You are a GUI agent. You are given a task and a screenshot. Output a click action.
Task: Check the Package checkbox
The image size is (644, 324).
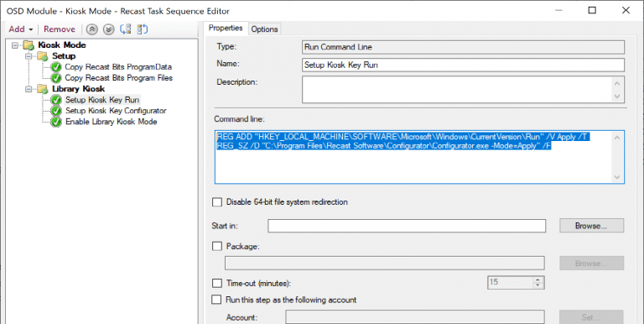coord(216,246)
